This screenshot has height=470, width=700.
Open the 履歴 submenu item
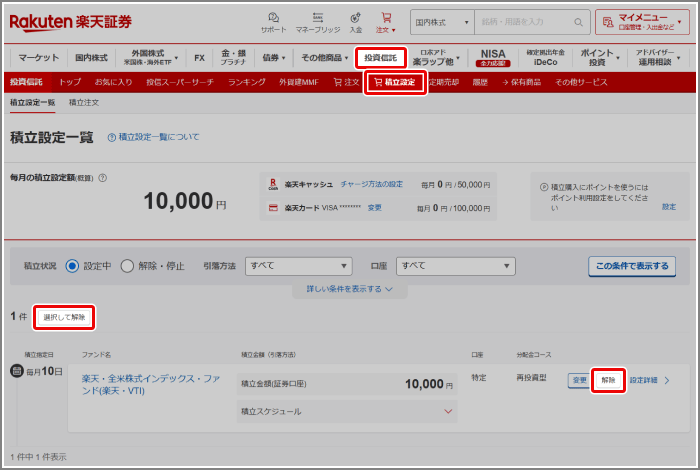(480, 82)
